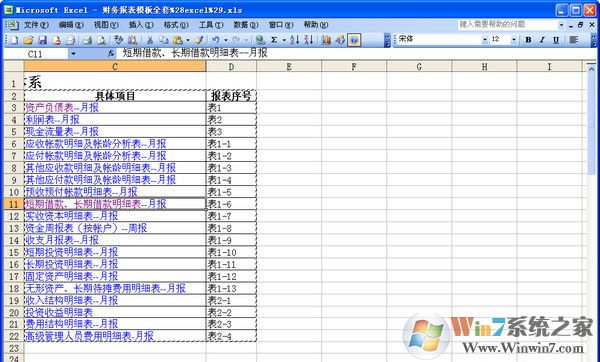
Task: Open the Name Box dropdown arrow
Action: (73, 54)
